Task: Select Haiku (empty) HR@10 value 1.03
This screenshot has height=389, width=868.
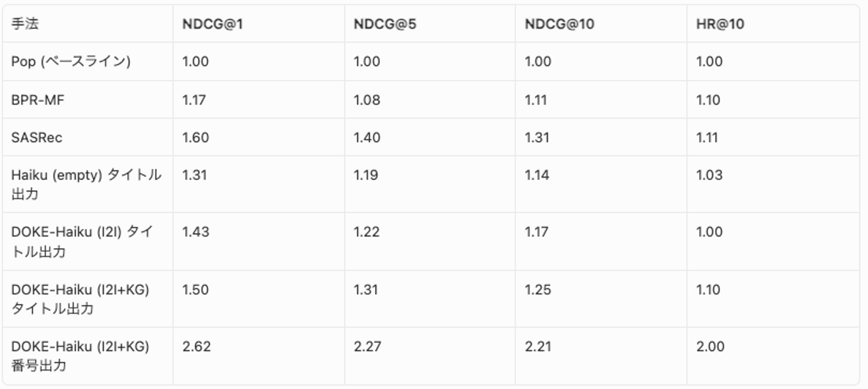Action: [x=709, y=175]
